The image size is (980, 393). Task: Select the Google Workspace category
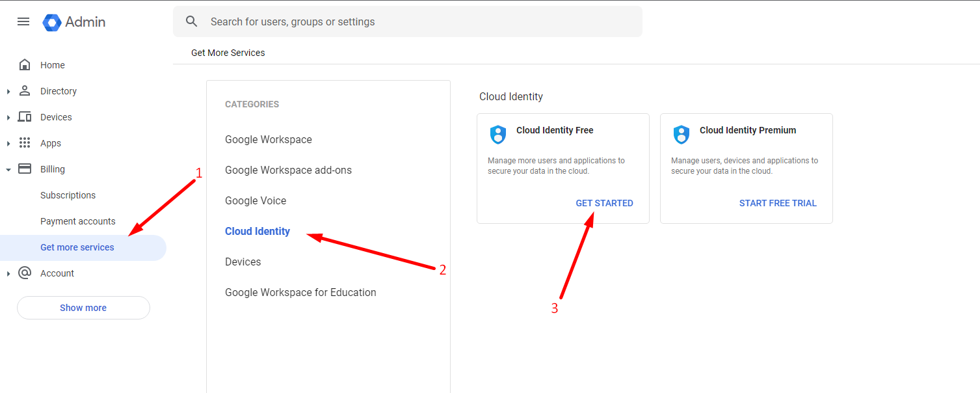click(269, 139)
